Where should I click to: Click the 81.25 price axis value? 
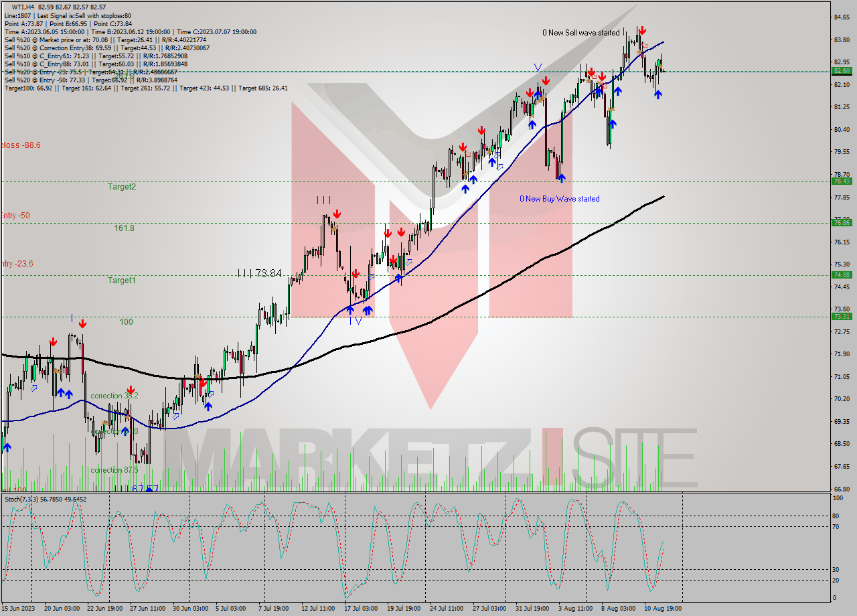click(842, 107)
